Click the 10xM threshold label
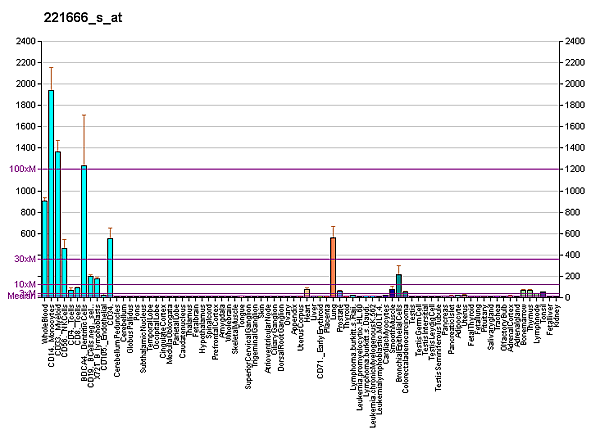This screenshot has width=600, height=434. tap(24, 285)
